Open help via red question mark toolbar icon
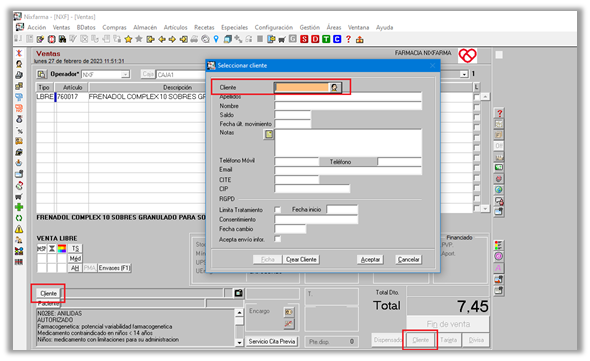The height and width of the screenshot is (361, 590). [x=348, y=39]
